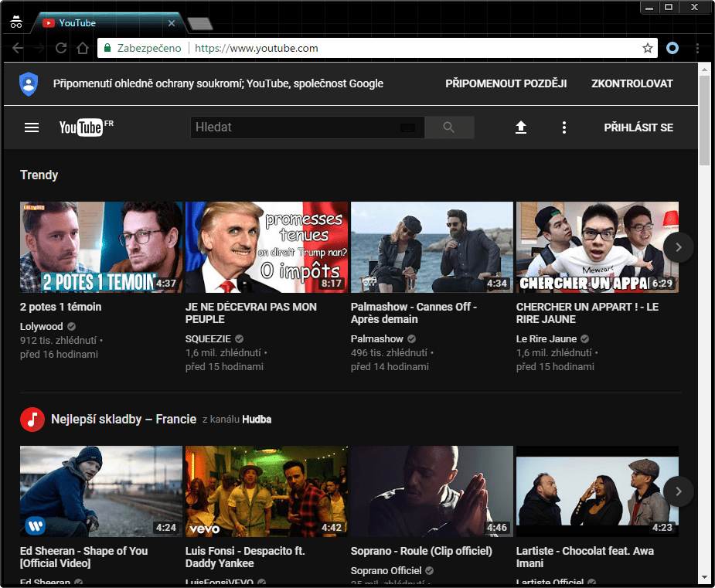Focus the Hledat search field
715x588 pixels.
(x=308, y=127)
